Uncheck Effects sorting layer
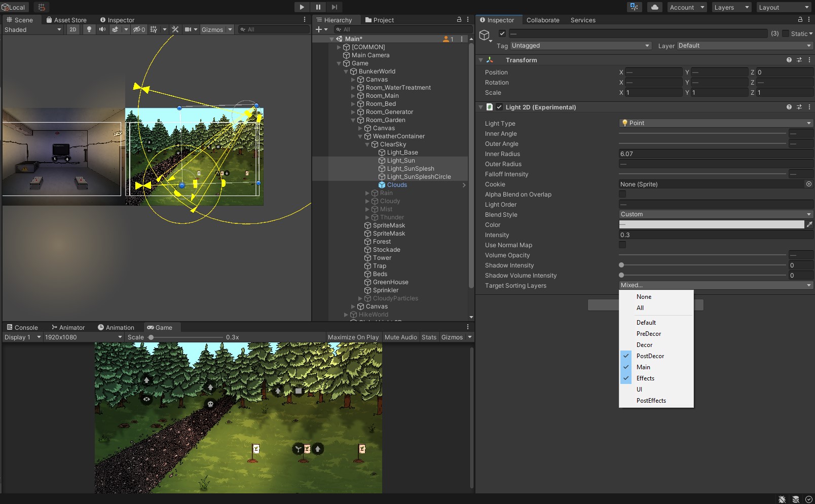This screenshot has height=504, width=815. [656, 378]
